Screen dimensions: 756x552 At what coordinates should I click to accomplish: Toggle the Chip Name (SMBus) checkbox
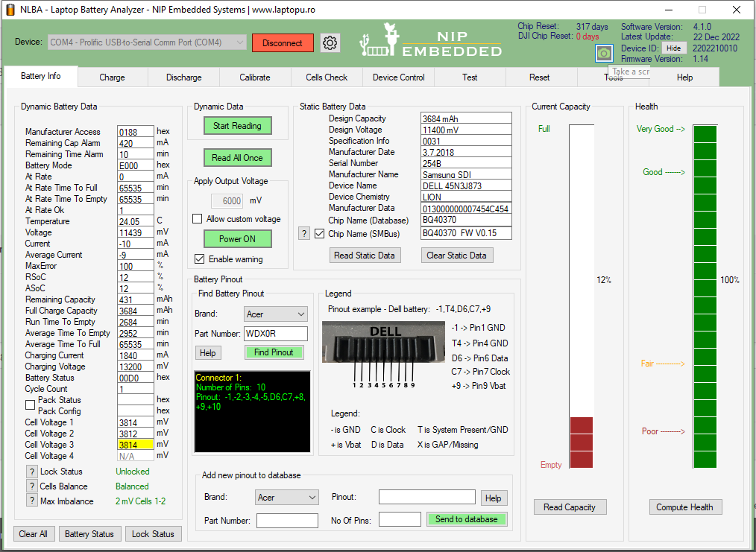pyautogui.click(x=319, y=234)
